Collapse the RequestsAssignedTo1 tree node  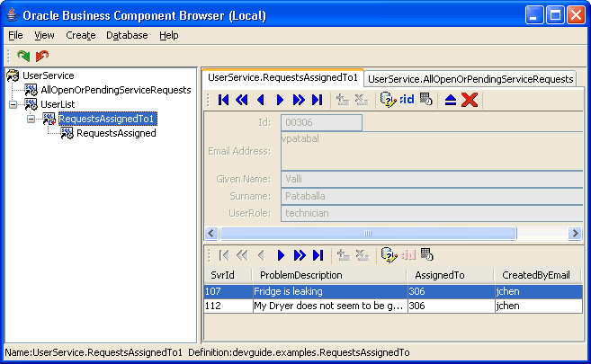[x=31, y=119]
